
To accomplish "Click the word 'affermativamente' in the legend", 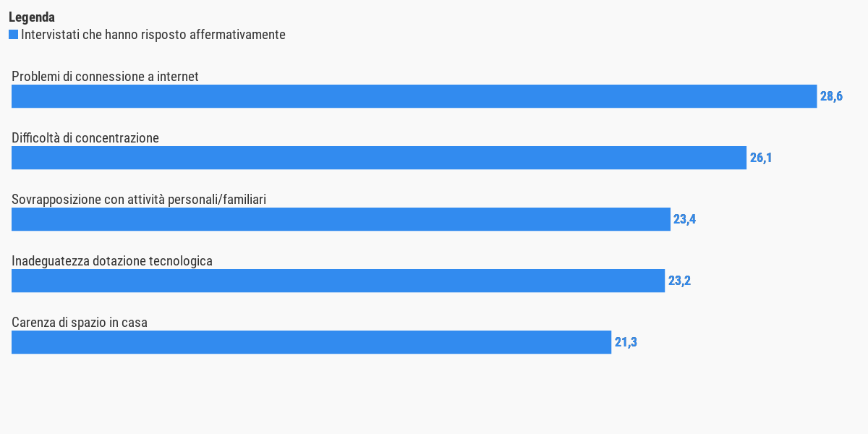I will (x=237, y=35).
